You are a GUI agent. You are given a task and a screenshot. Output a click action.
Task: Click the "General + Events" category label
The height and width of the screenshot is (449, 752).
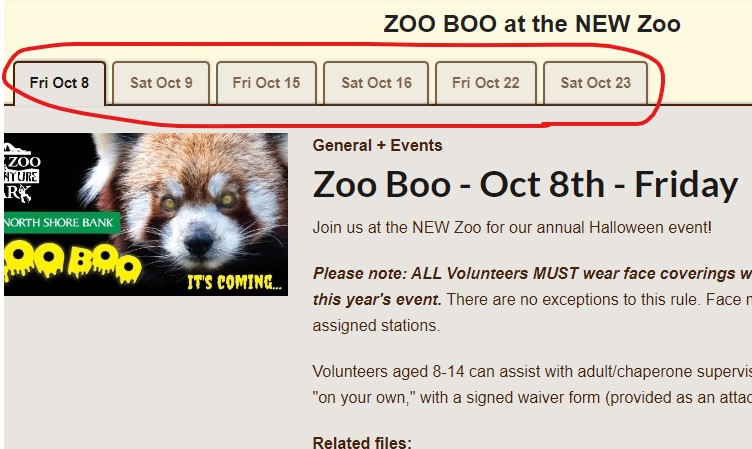point(377,146)
